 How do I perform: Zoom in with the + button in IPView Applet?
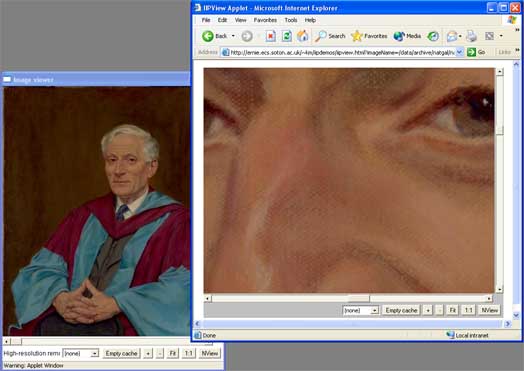pyautogui.click(x=428, y=311)
